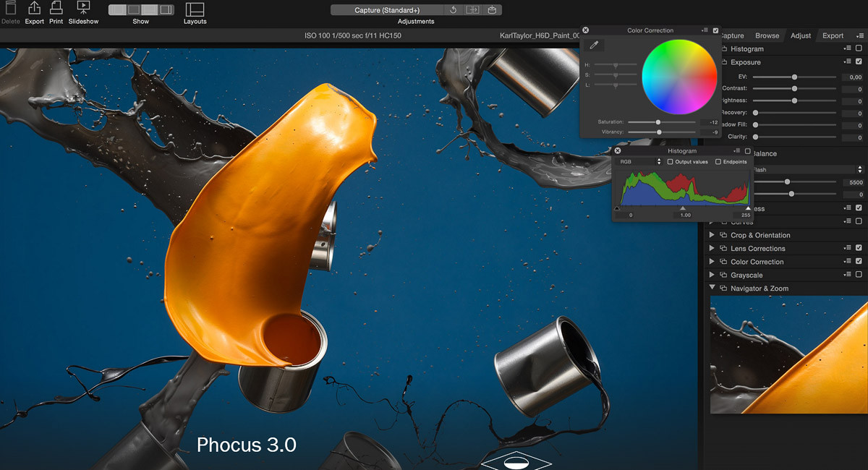Click the Navigator preview thumbnail
This screenshot has height=470, width=868.
pyautogui.click(x=789, y=354)
